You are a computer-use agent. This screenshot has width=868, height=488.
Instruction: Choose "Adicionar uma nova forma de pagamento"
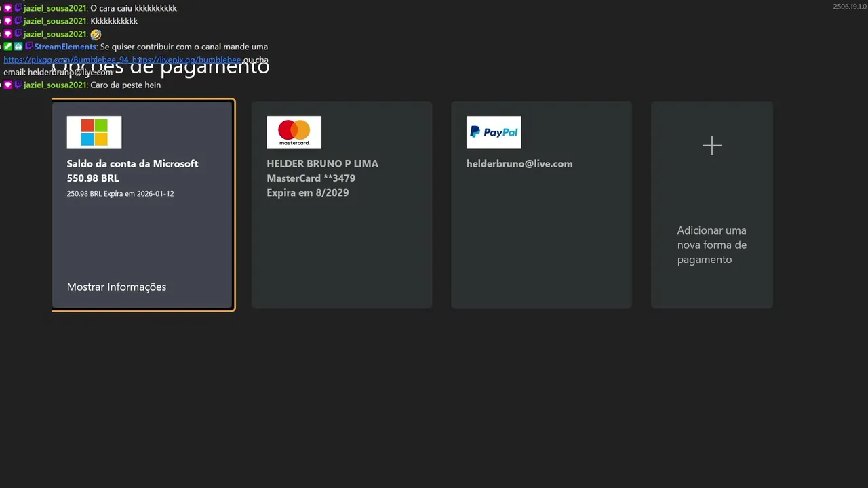tap(711, 245)
